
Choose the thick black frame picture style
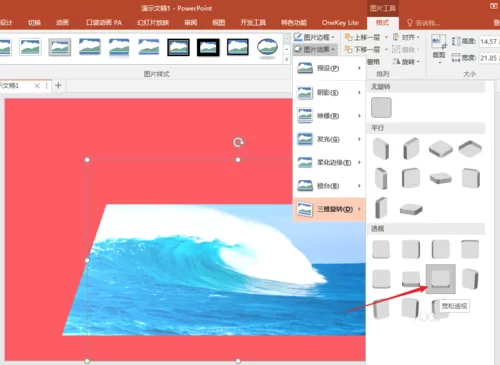[x=208, y=47]
